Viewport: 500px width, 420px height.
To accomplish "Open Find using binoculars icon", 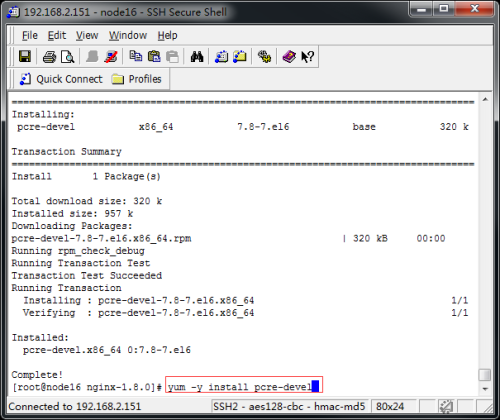I will point(197,56).
